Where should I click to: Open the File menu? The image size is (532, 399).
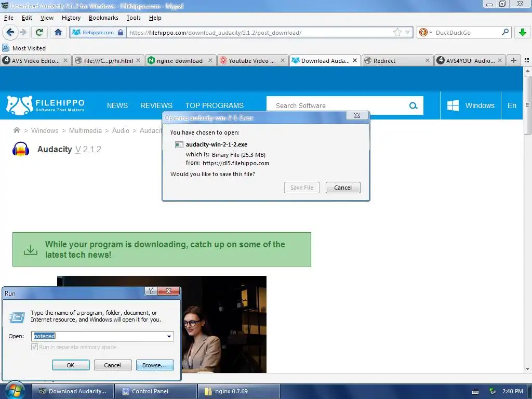8,18
